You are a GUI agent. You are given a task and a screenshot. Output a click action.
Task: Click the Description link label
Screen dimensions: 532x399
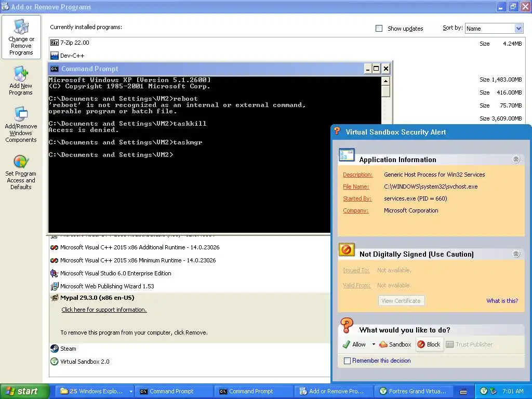(357, 175)
